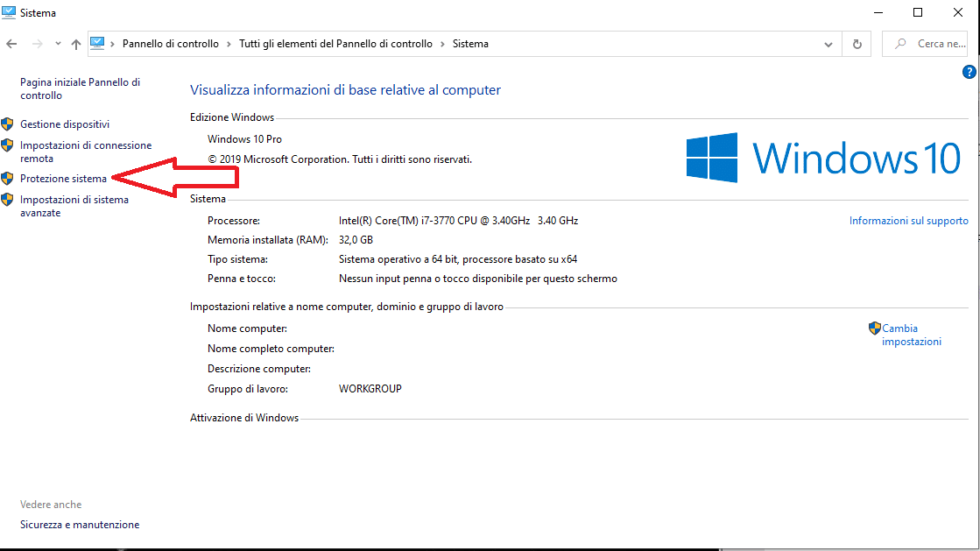Open 'Impostazioni di sistema avanzate'
Viewport: 980px width, 551px height.
pyautogui.click(x=74, y=207)
